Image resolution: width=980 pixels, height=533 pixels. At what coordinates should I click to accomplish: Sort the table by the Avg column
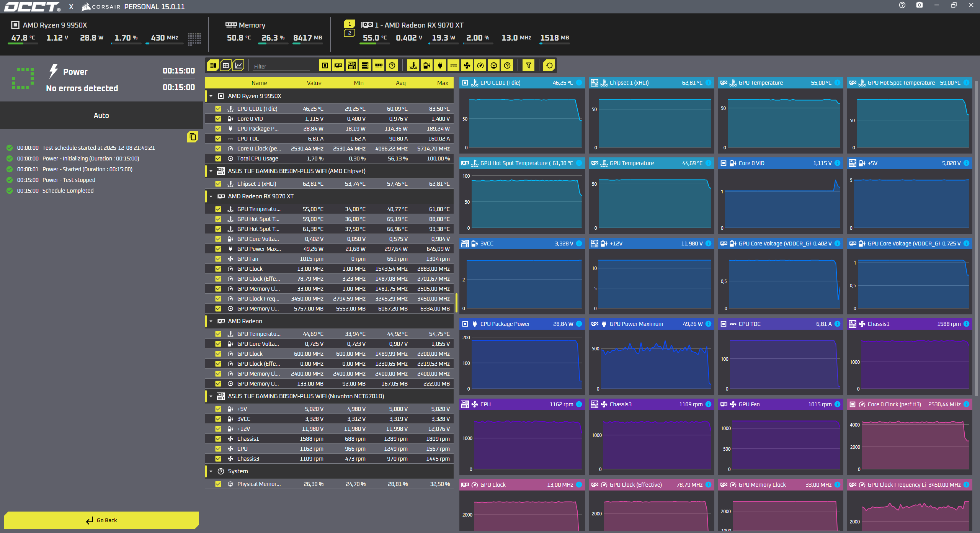pos(401,83)
